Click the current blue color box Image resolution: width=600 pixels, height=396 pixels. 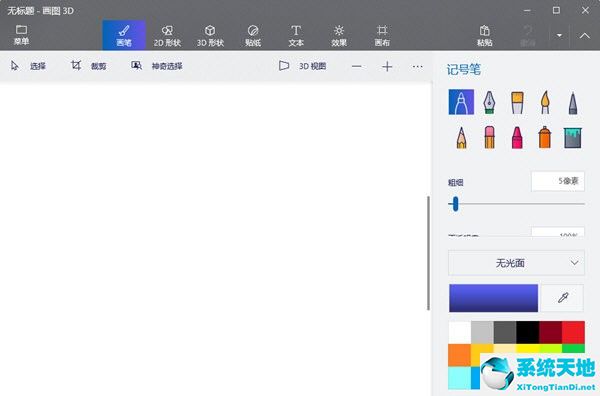[x=493, y=298]
